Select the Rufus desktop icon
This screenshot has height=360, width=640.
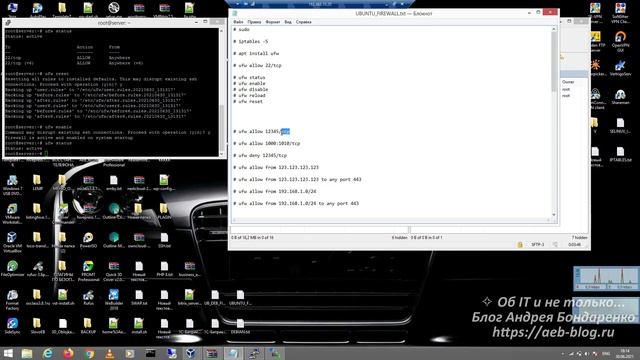pos(88,298)
